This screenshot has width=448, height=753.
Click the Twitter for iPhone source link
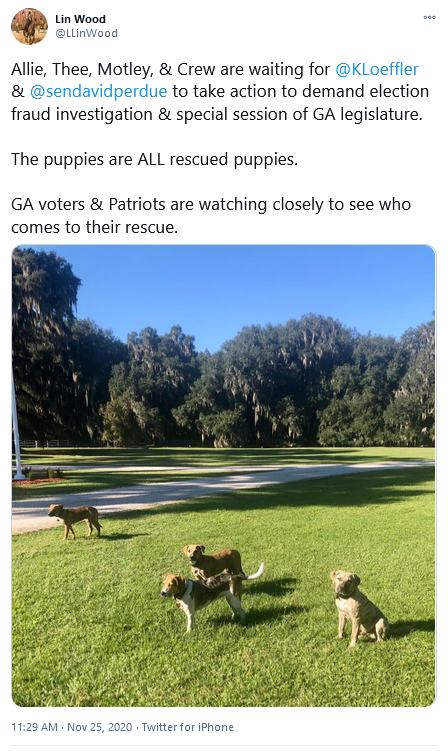pos(188,727)
